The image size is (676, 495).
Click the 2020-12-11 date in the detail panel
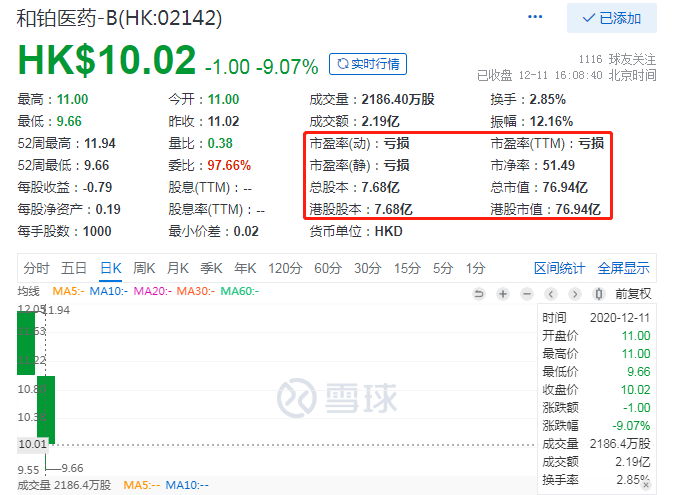click(x=620, y=318)
